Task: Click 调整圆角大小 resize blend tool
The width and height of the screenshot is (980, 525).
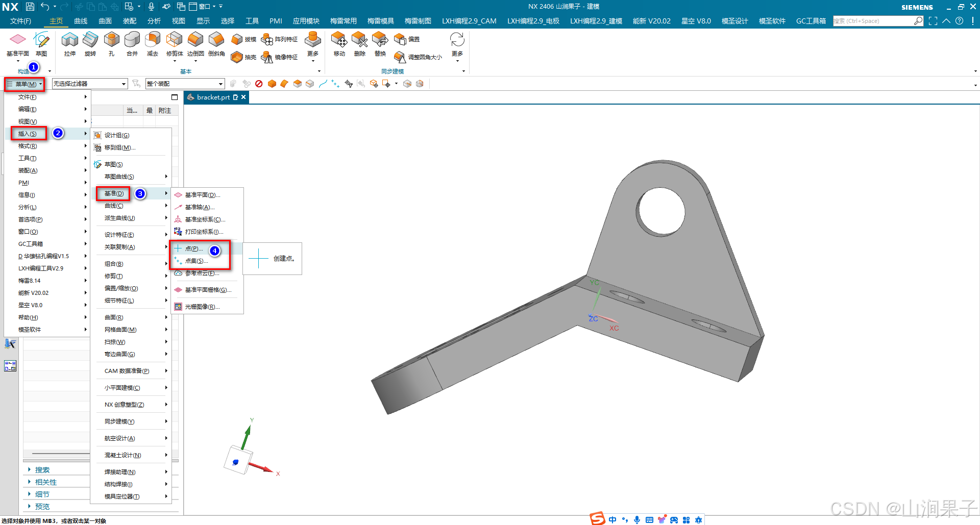Action: coord(418,57)
